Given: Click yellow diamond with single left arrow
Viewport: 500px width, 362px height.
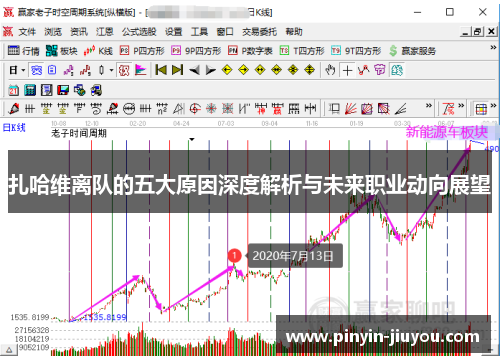Looking at the screenshot, I should 227,70.
